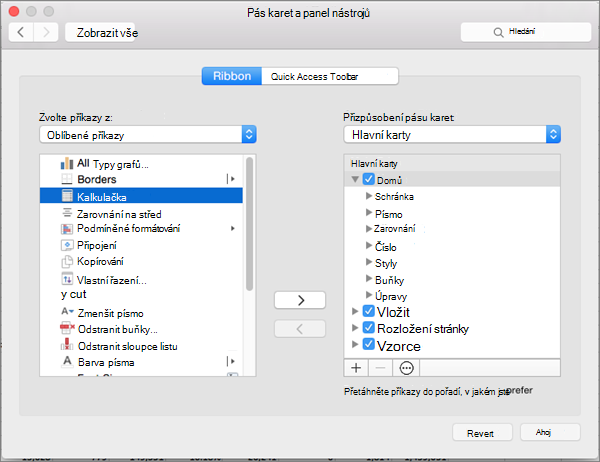Click the magnifier icon in the search field
The width and height of the screenshot is (600, 462).
point(498,32)
